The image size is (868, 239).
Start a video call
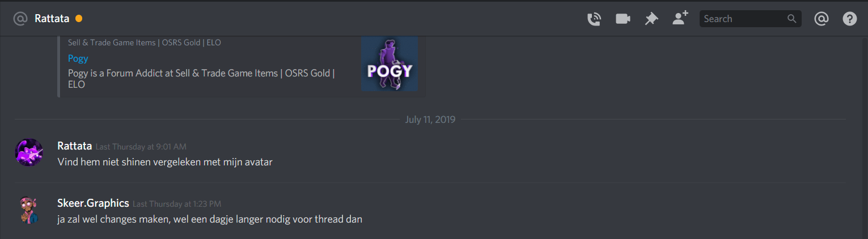pyautogui.click(x=623, y=19)
